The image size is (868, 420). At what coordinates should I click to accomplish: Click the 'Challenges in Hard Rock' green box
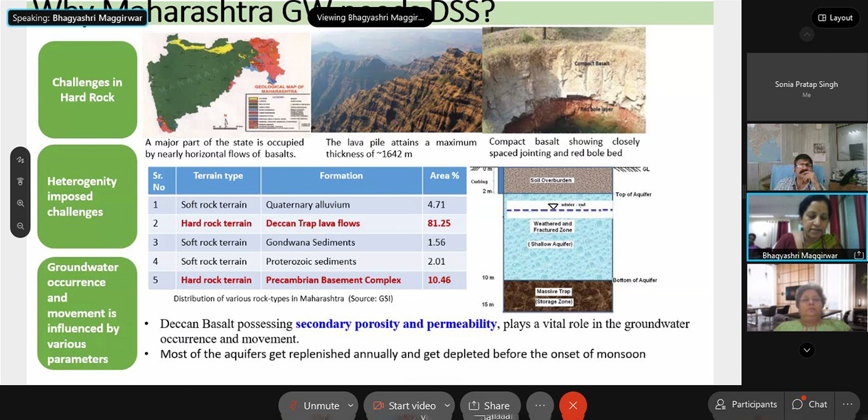[x=87, y=90]
